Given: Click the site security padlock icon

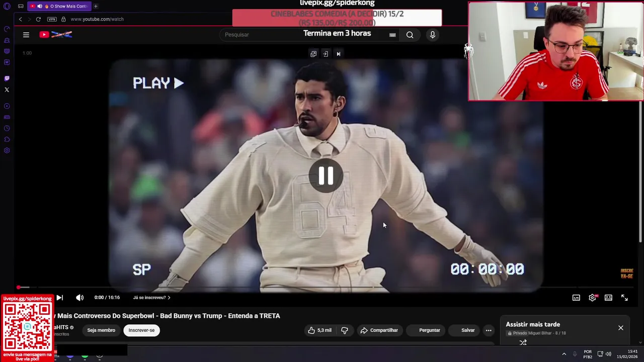Looking at the screenshot, I should point(63,19).
